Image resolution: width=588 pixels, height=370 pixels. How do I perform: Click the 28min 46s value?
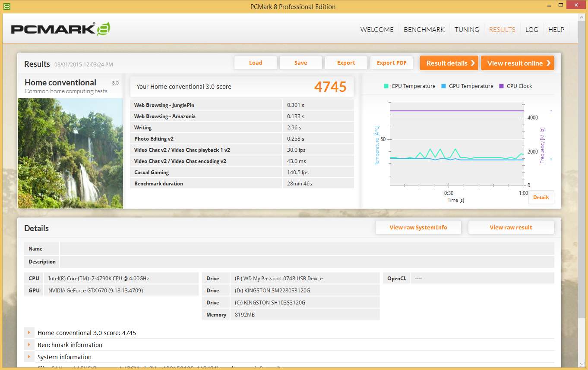click(x=300, y=184)
